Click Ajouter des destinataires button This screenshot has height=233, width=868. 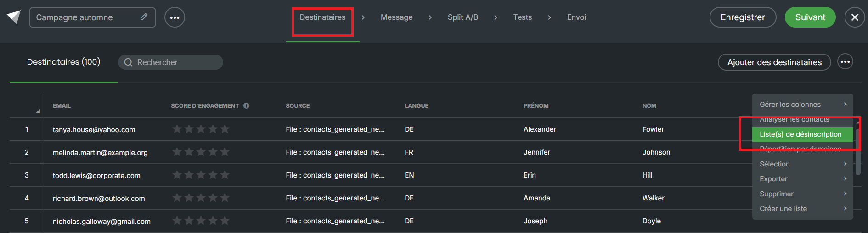774,62
